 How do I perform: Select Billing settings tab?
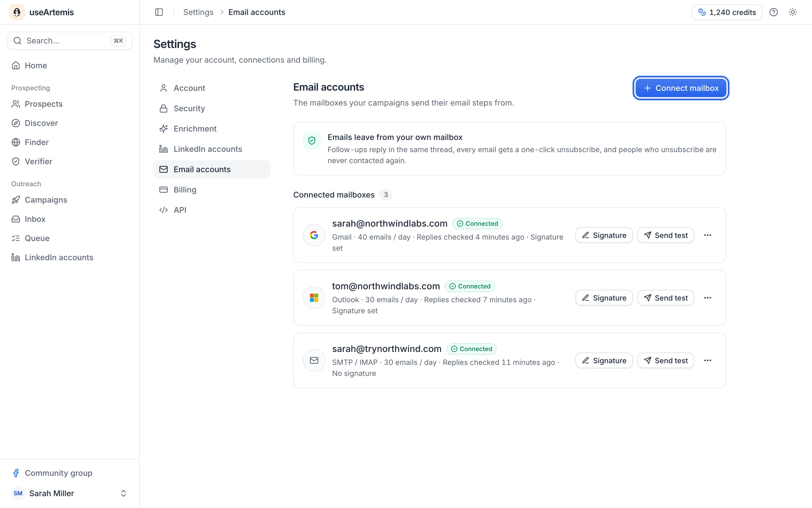212,189
